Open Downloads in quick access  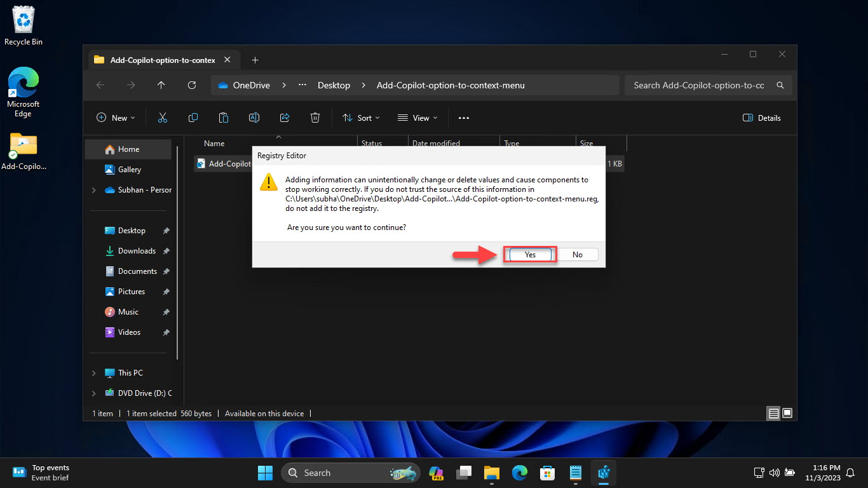(137, 251)
